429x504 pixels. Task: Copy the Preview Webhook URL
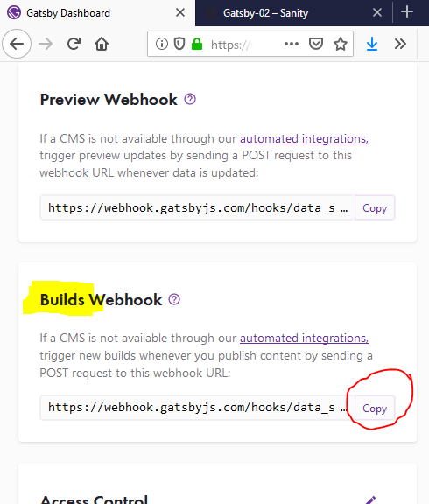[375, 208]
